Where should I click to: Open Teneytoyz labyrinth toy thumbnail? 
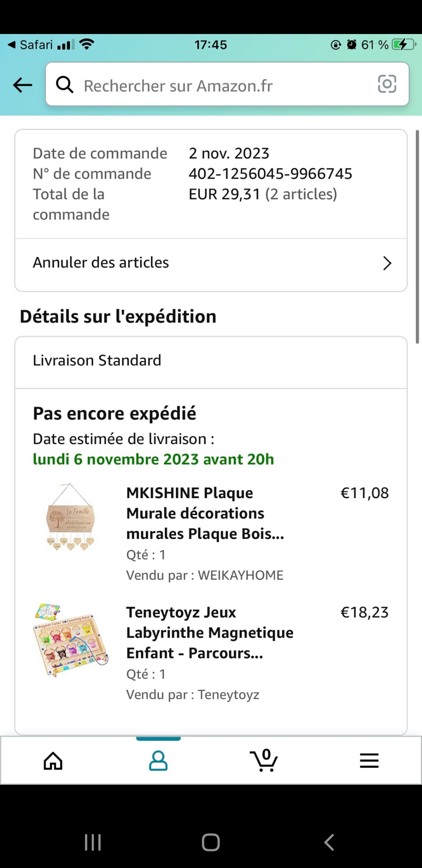coord(70,640)
